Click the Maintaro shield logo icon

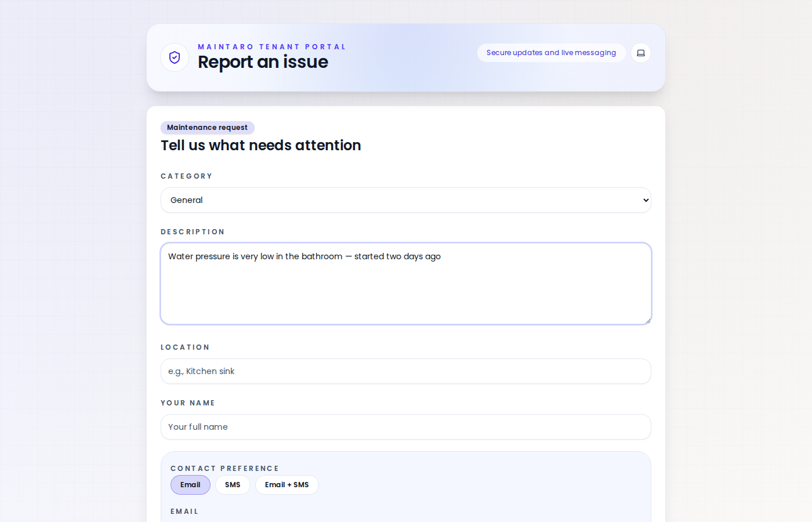175,57
